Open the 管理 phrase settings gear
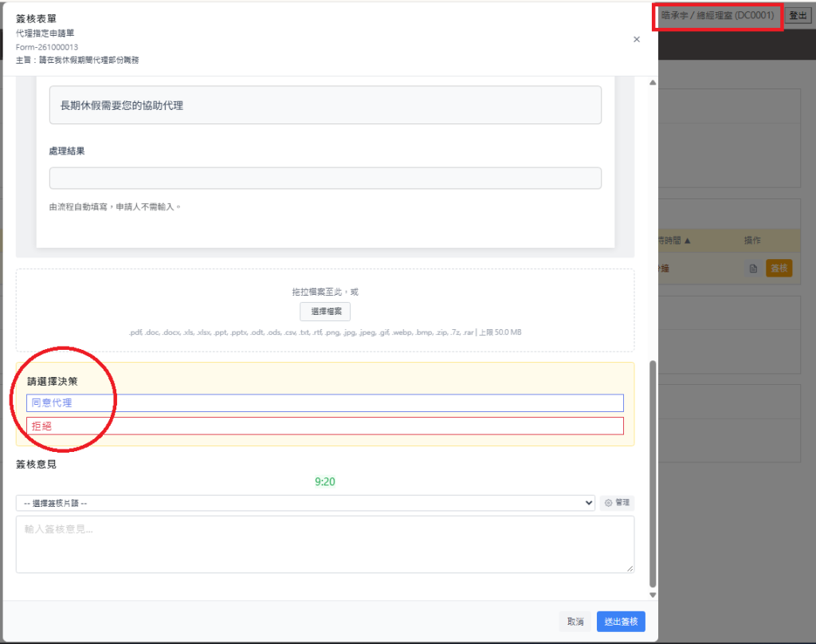Image resolution: width=816 pixels, height=644 pixels. (618, 502)
